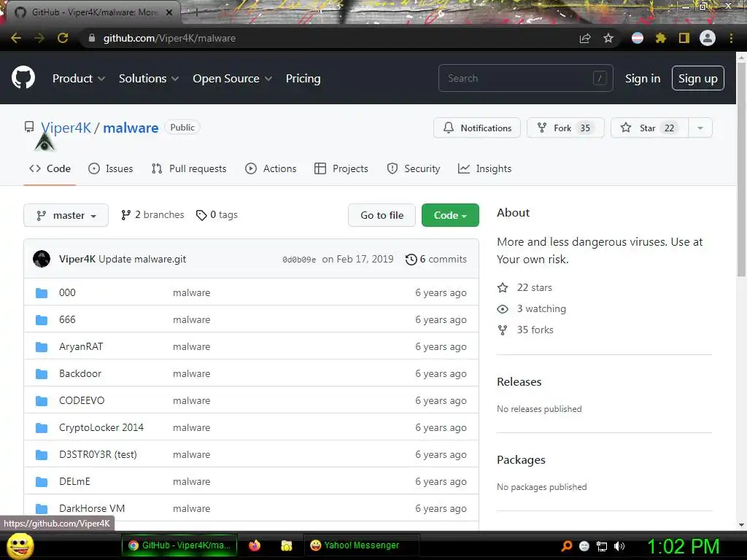Click the lock site info icon
The height and width of the screenshot is (560, 747).
[x=92, y=38]
